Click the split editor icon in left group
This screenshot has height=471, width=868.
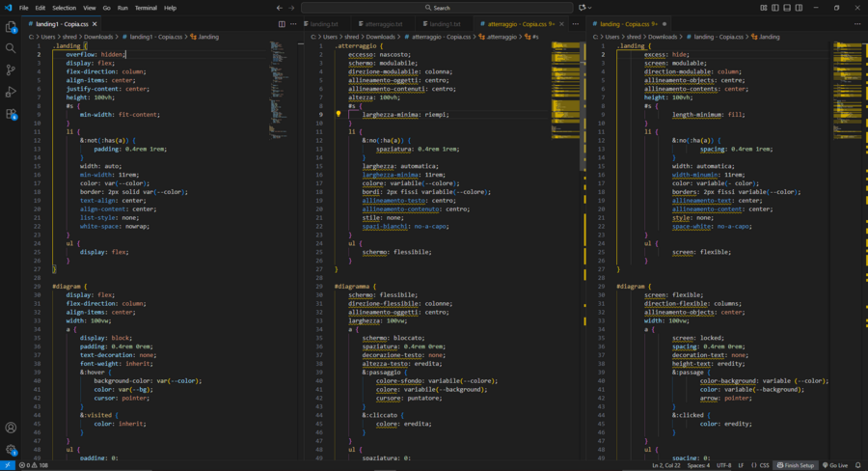click(x=282, y=24)
